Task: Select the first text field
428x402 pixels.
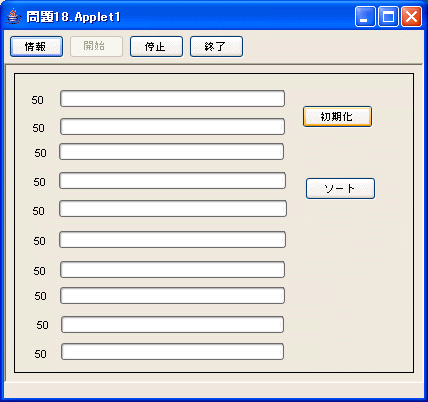Action: tap(172, 99)
